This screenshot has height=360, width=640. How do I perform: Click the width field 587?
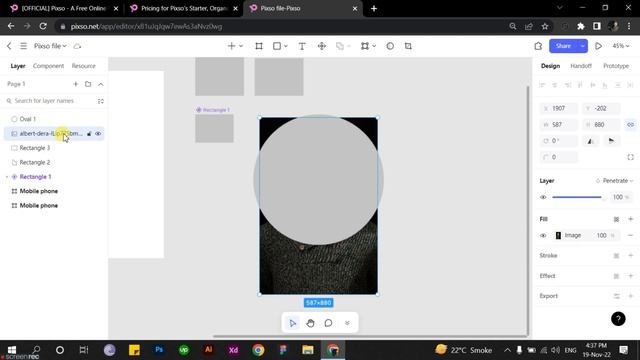click(559, 124)
